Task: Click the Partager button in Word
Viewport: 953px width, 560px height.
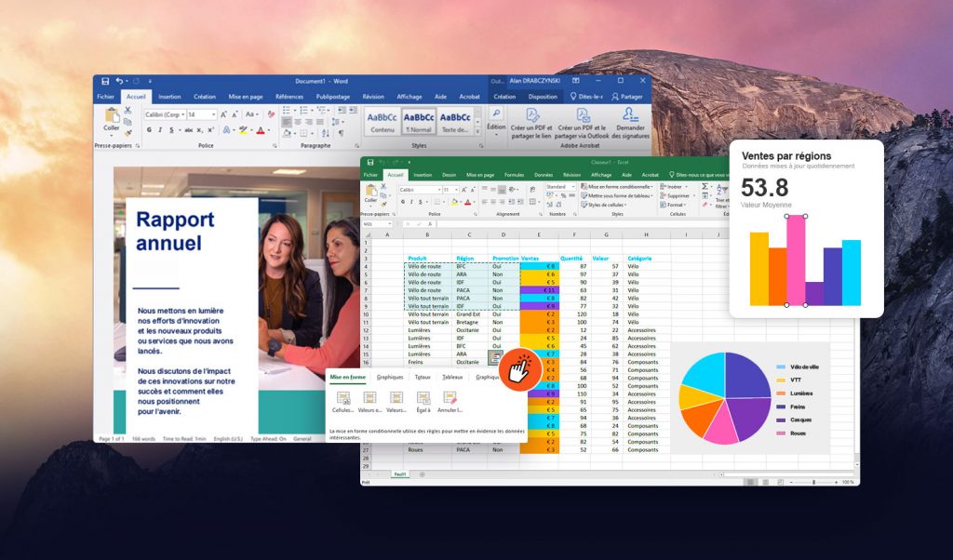Action: tap(628, 97)
